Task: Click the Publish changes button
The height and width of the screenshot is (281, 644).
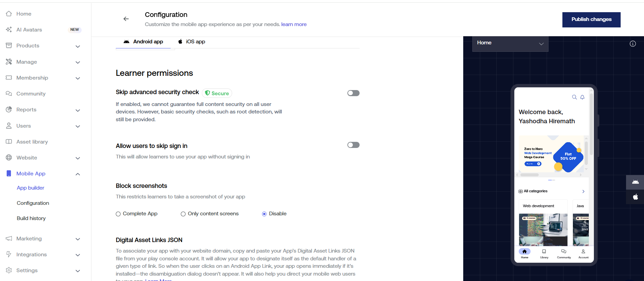Action: 591,20
